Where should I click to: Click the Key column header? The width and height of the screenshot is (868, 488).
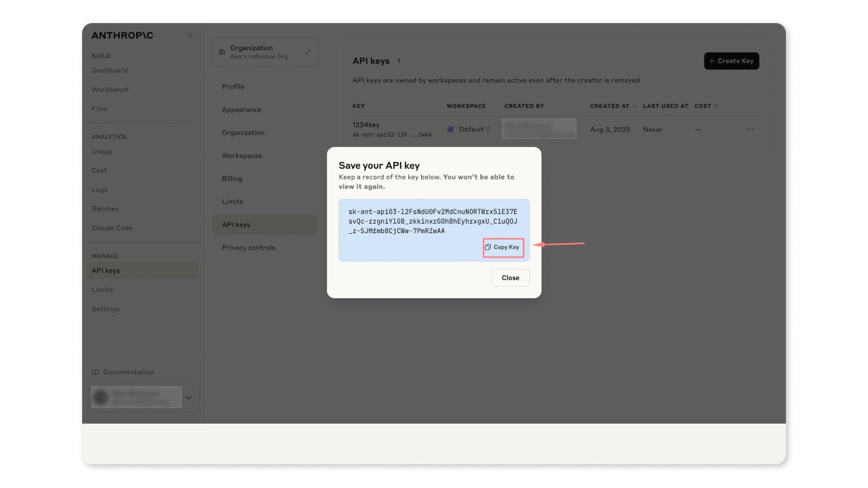pyautogui.click(x=359, y=106)
